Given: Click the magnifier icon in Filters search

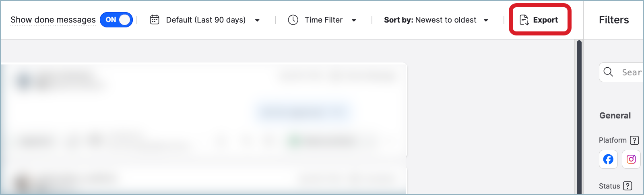Looking at the screenshot, I should [608, 72].
